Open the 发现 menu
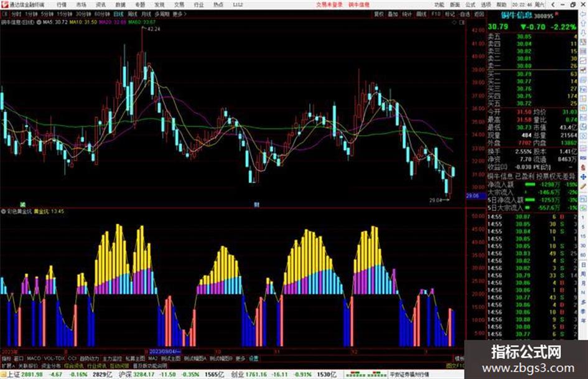Screen dimensions: 588x379 [x=159, y=5]
